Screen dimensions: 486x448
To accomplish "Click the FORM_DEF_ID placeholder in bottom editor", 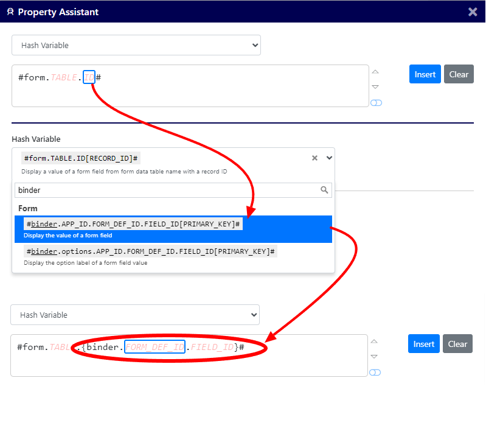I will [x=154, y=347].
